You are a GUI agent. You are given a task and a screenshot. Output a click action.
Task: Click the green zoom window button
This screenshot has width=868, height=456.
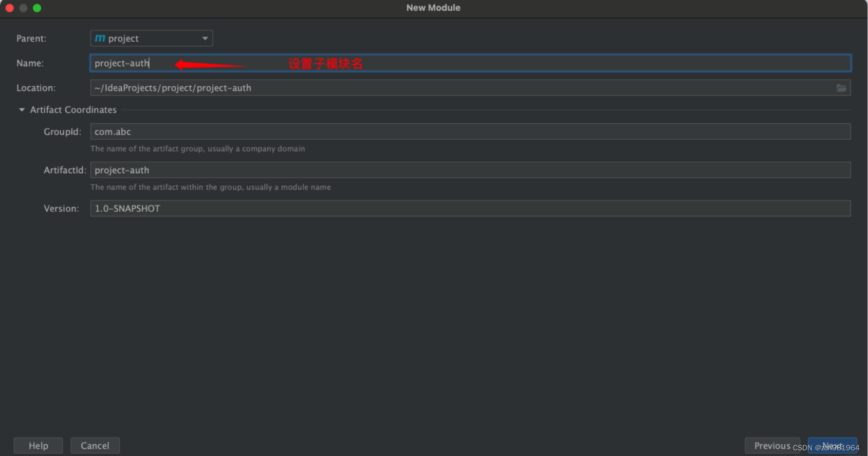coord(37,8)
